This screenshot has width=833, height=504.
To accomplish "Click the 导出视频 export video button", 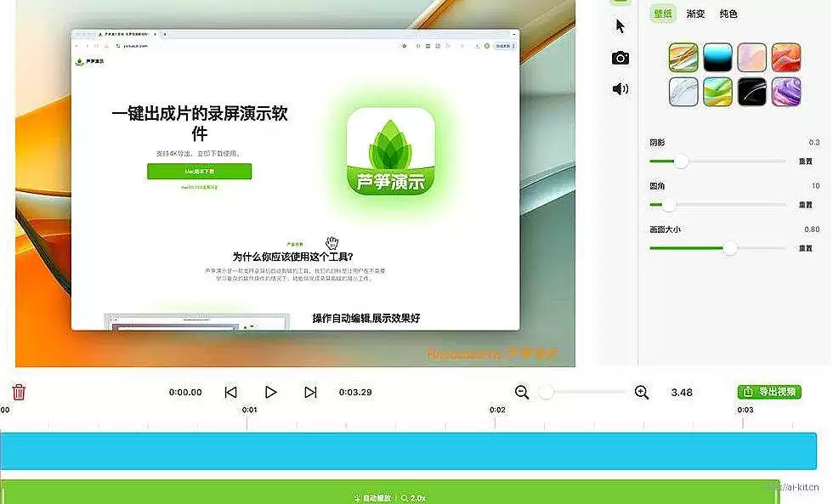I will 769,392.
